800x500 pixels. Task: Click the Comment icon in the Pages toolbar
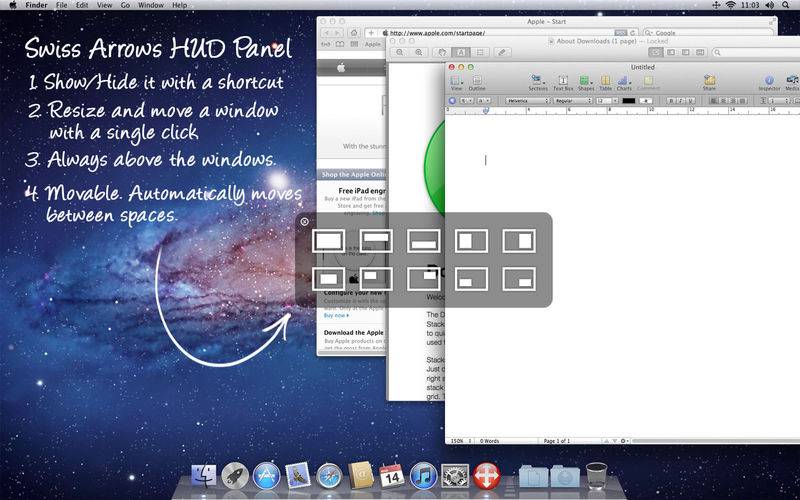point(648,83)
